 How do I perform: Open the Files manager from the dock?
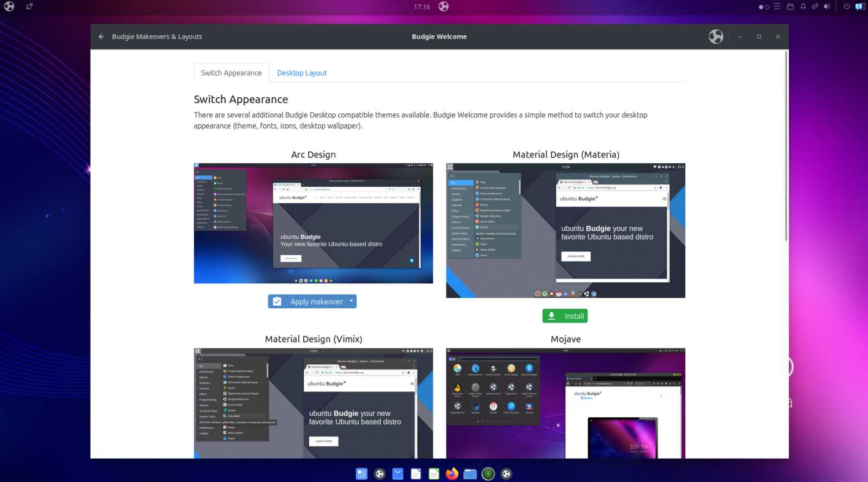[x=470, y=474]
